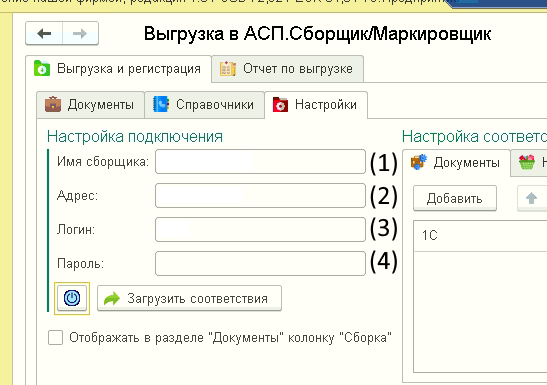Open the Документы tab with puzzle-gear icon
547x385 pixels.
[456, 163]
